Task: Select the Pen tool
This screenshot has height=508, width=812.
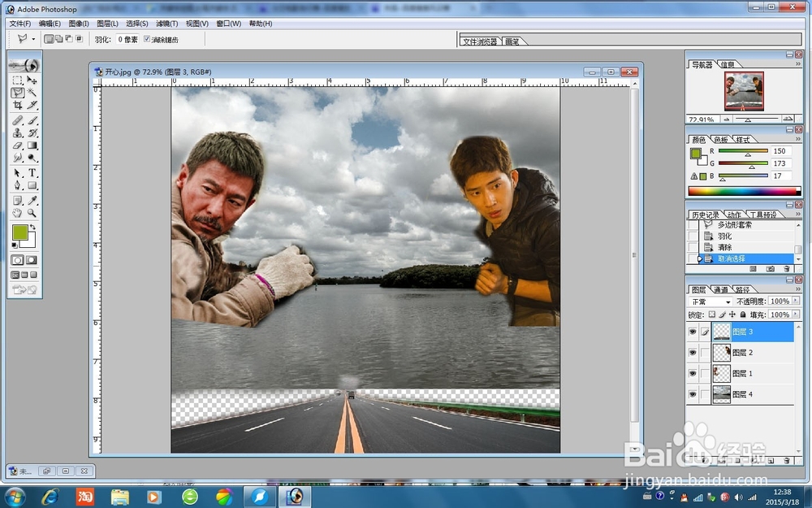Action: (x=18, y=185)
